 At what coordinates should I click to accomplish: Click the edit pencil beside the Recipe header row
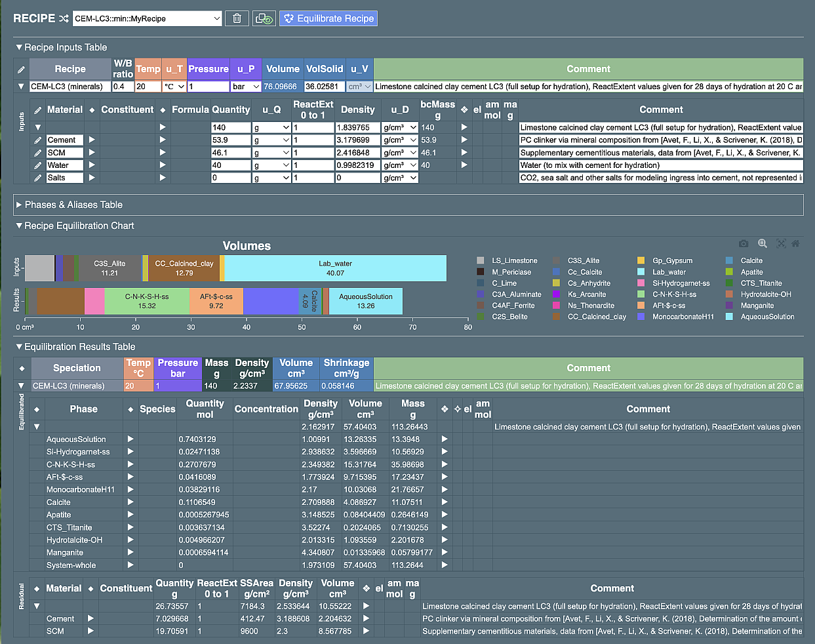click(x=20, y=68)
